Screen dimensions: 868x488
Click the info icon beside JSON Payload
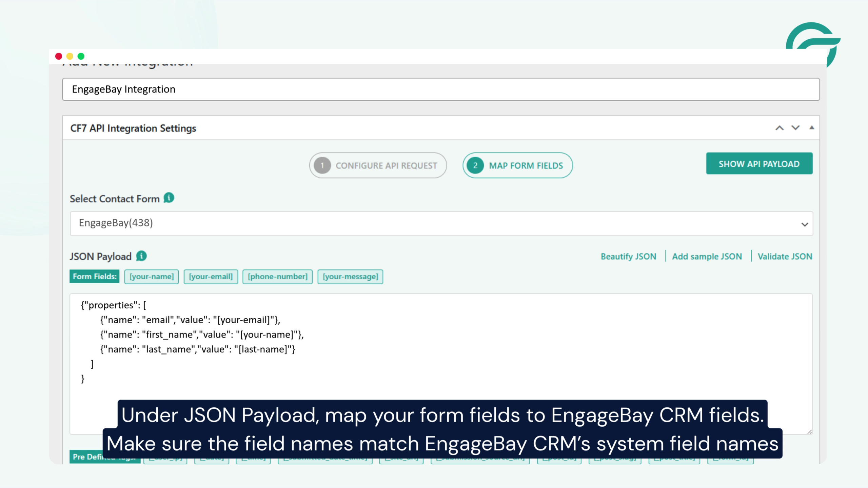141,256
